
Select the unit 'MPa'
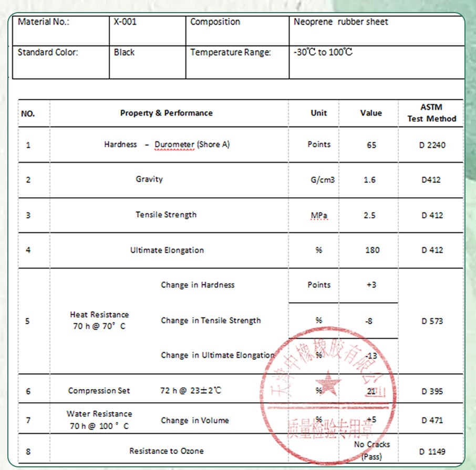coord(319,216)
